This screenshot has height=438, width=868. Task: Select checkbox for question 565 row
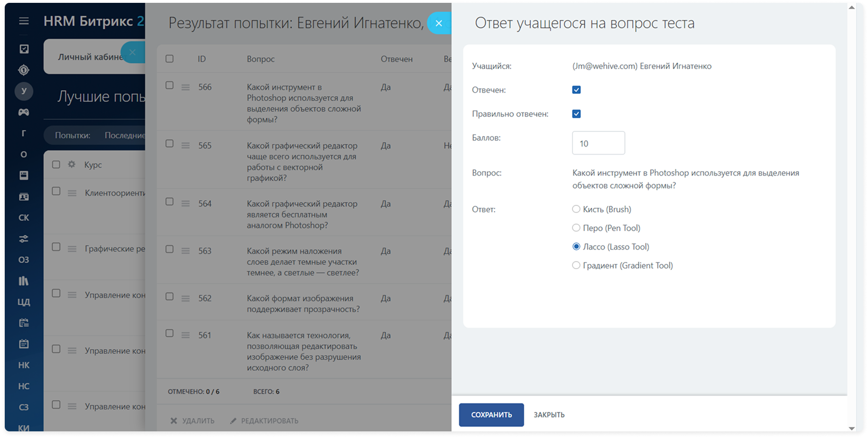169,143
